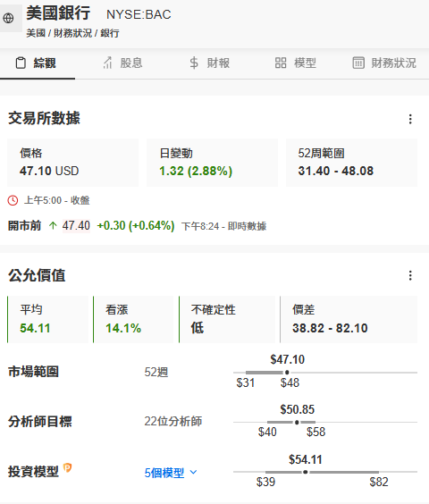Click the globe icon beside 美國銀行
Viewport: 429px width, 504px height.
coord(8,18)
